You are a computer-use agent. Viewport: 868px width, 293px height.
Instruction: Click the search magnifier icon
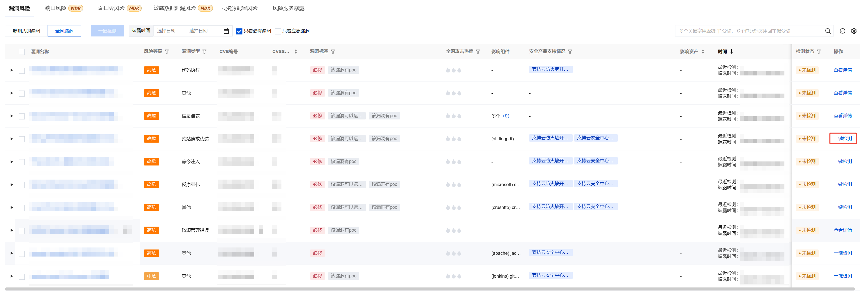pyautogui.click(x=827, y=31)
